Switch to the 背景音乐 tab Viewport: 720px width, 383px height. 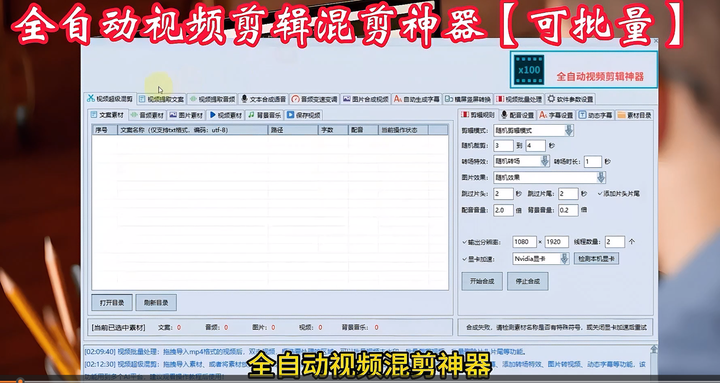click(x=264, y=115)
